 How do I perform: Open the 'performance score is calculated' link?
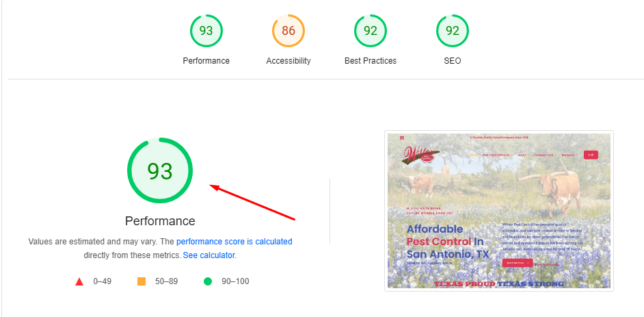tap(234, 242)
